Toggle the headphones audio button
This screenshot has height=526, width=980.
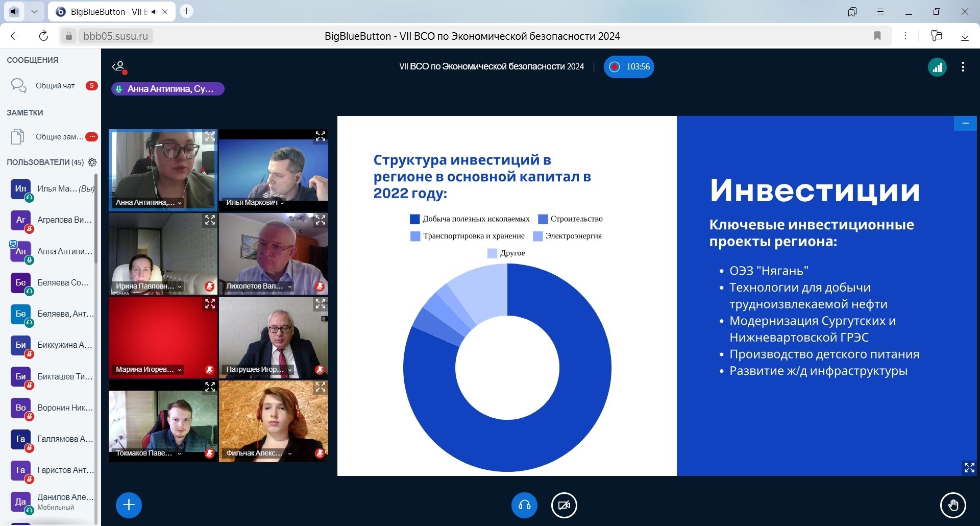pos(524,505)
